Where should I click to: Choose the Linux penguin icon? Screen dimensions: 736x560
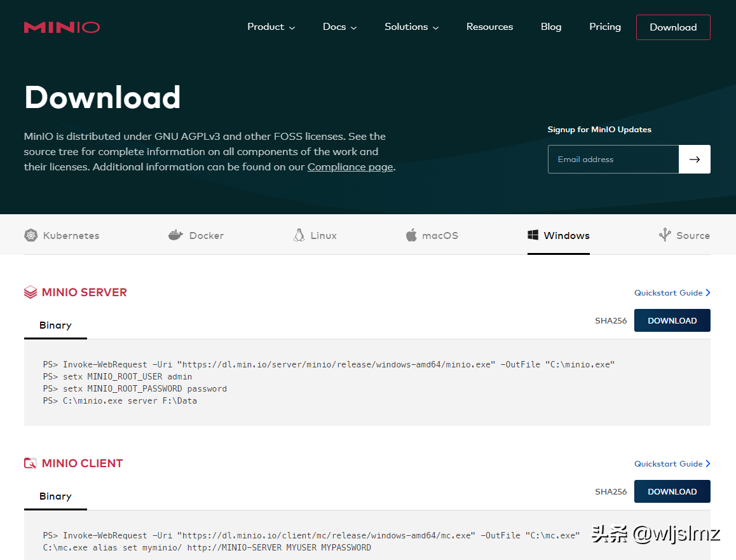point(299,235)
